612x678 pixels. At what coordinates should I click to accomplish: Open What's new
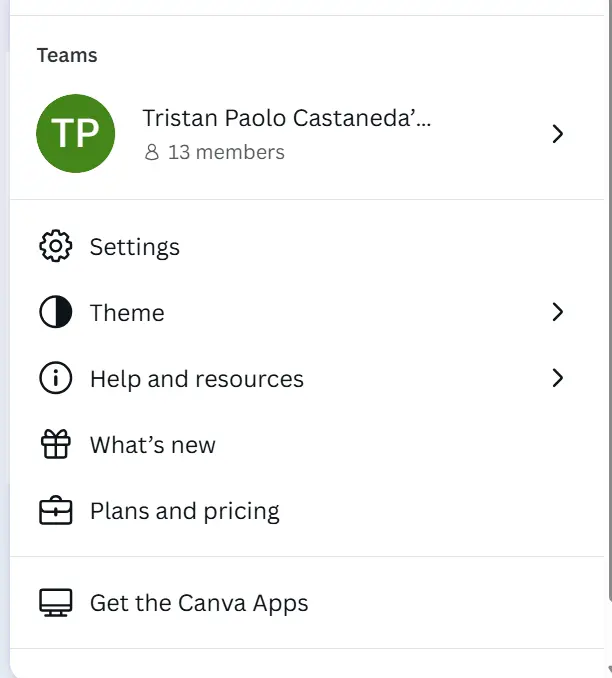[x=307, y=445]
